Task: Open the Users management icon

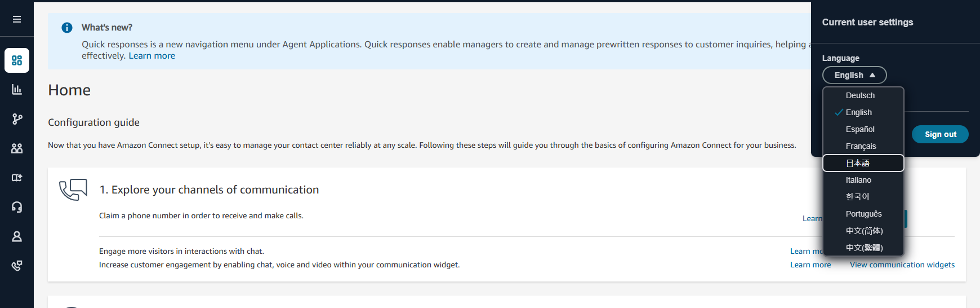Action: pyautogui.click(x=17, y=148)
